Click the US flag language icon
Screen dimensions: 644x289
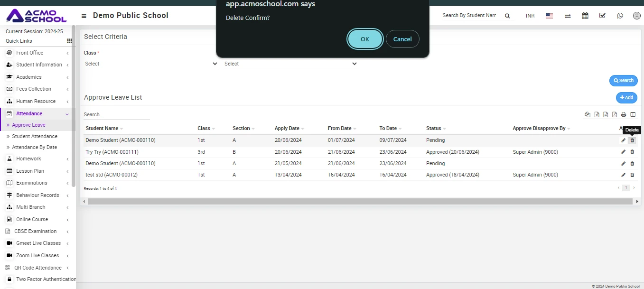[x=549, y=16]
